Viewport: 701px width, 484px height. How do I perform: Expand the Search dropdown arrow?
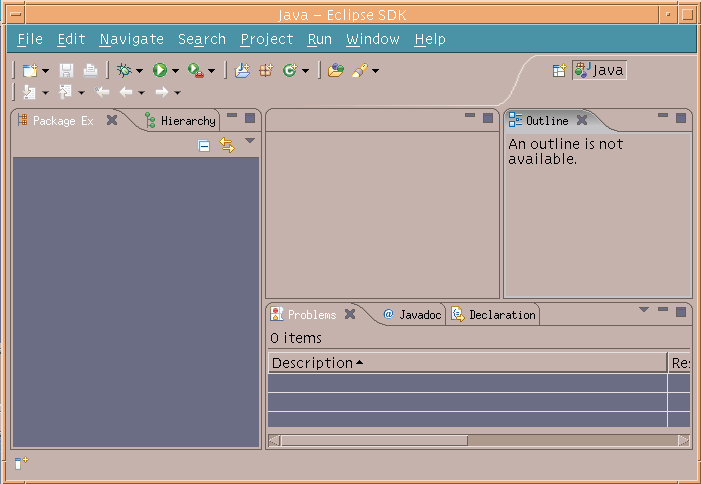point(376,71)
